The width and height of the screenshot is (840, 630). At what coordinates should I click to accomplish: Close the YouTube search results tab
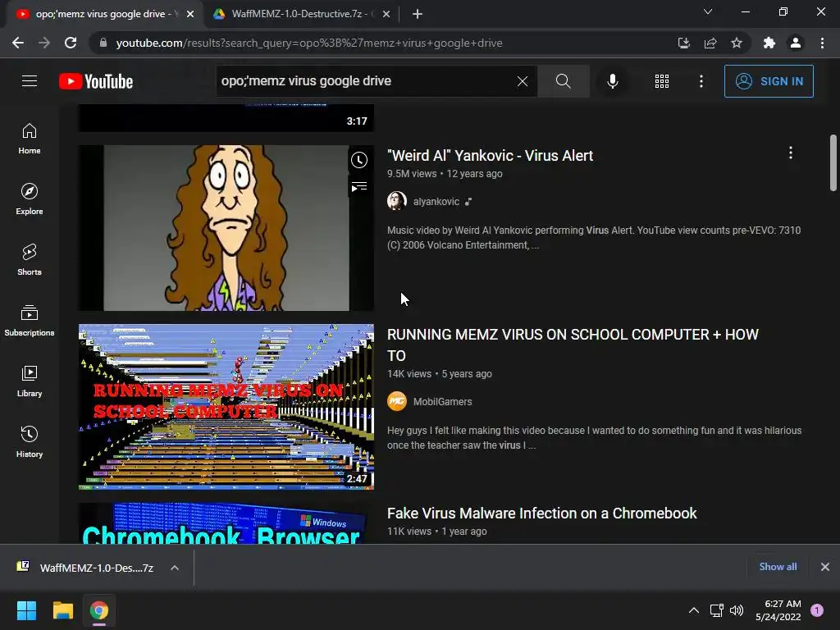click(x=190, y=14)
